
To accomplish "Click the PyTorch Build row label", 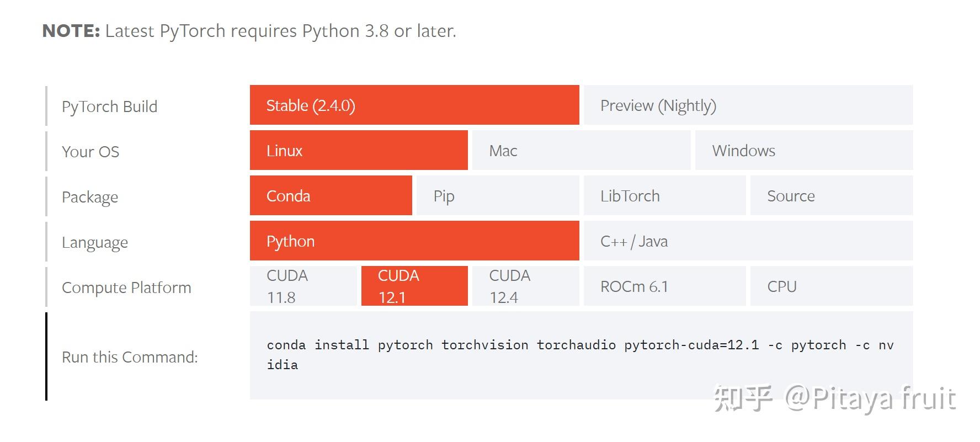I will (110, 106).
